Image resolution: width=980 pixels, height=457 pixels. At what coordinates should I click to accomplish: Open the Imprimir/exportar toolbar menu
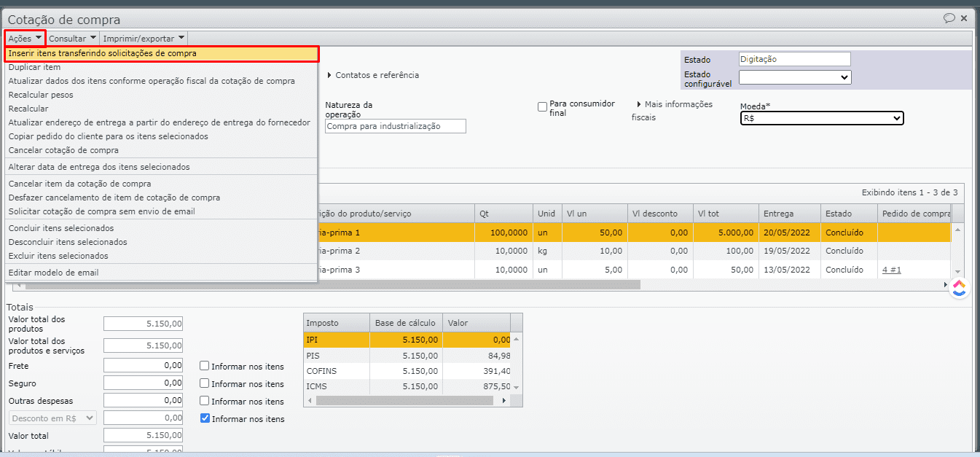tap(144, 38)
